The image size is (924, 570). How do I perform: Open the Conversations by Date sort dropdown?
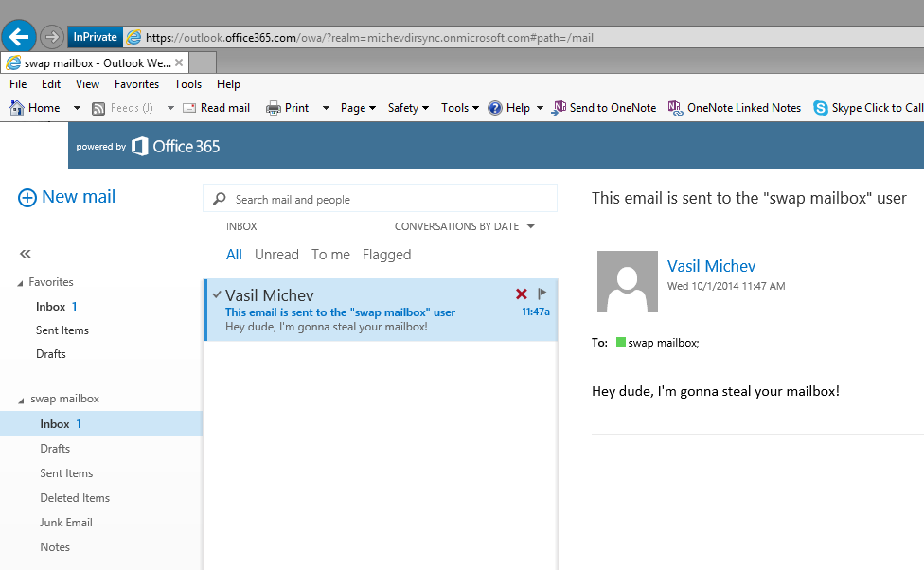[464, 226]
